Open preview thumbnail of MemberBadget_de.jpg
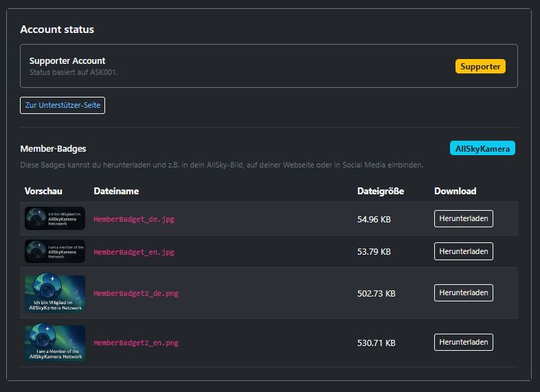540x392 pixels. click(x=55, y=218)
